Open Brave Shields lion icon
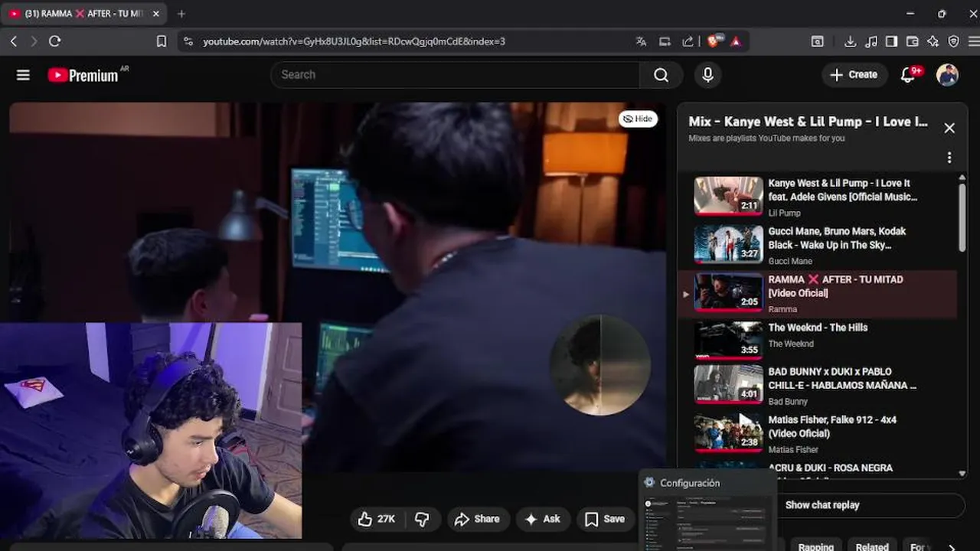 coord(714,41)
